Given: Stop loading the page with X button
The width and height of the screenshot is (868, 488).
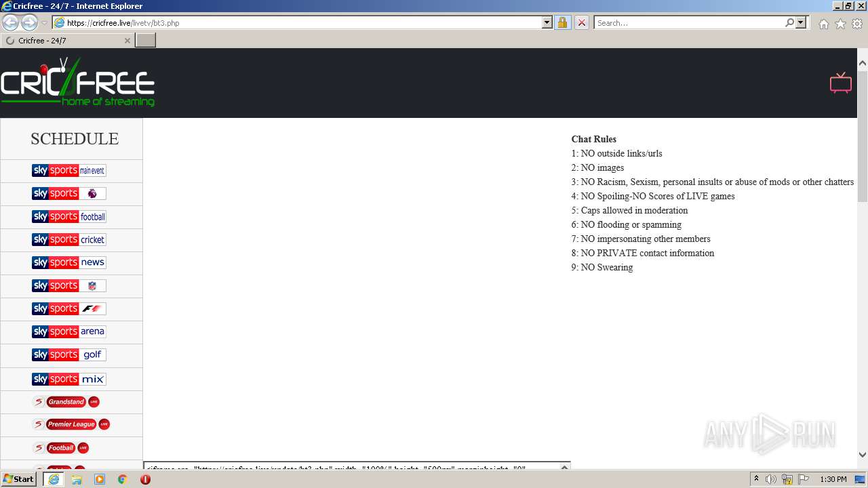Looking at the screenshot, I should (x=581, y=23).
